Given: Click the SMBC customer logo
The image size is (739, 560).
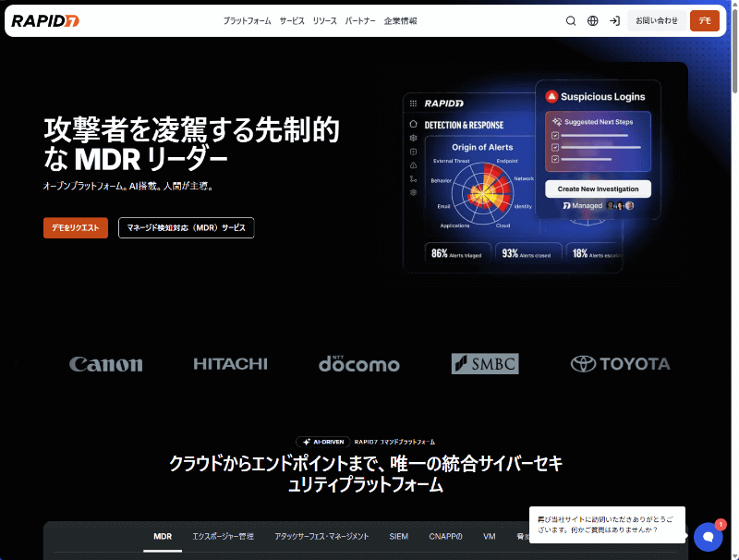Looking at the screenshot, I should [x=485, y=363].
